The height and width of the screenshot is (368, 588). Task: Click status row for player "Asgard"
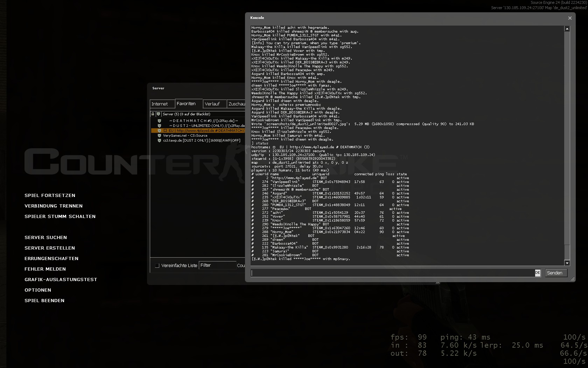330,193
